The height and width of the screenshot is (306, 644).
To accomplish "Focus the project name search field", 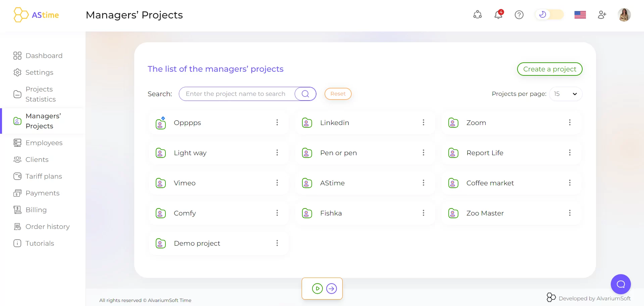I will (236, 94).
